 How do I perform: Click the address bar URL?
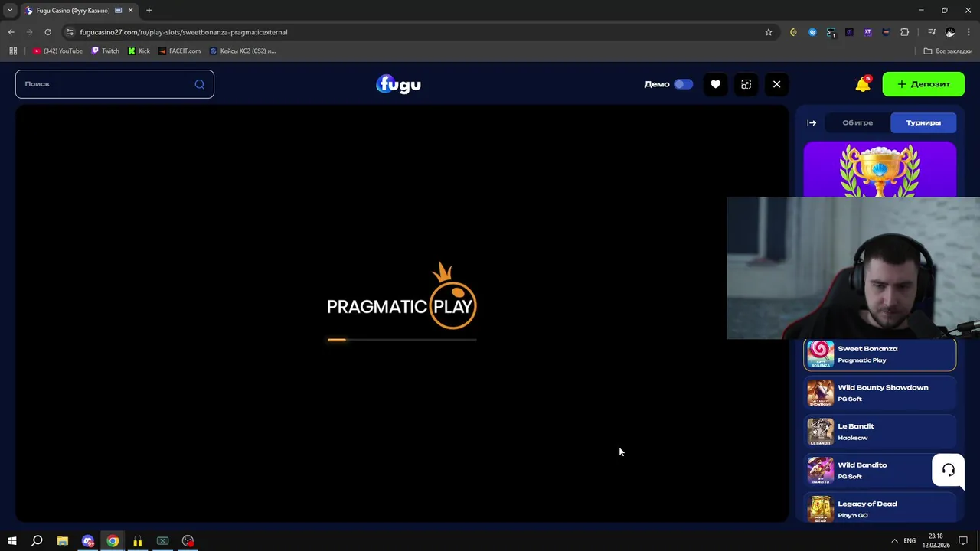tap(184, 32)
